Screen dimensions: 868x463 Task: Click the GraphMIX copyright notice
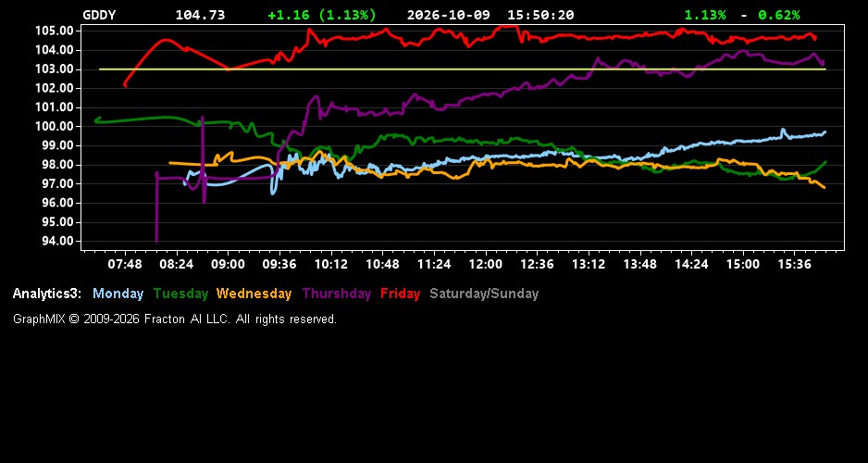tap(175, 319)
